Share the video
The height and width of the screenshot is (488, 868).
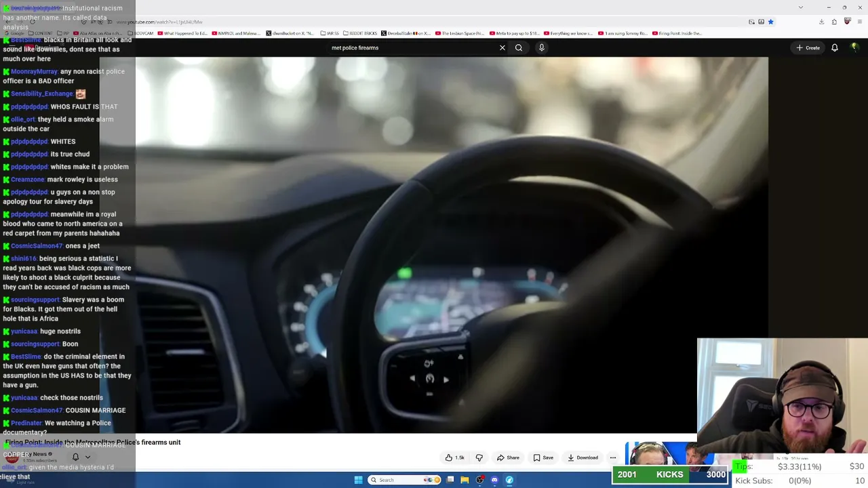click(x=508, y=457)
